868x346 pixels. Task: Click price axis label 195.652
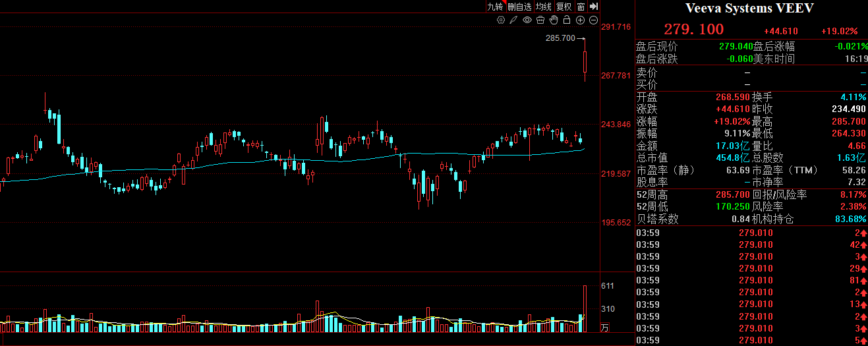pyautogui.click(x=616, y=223)
